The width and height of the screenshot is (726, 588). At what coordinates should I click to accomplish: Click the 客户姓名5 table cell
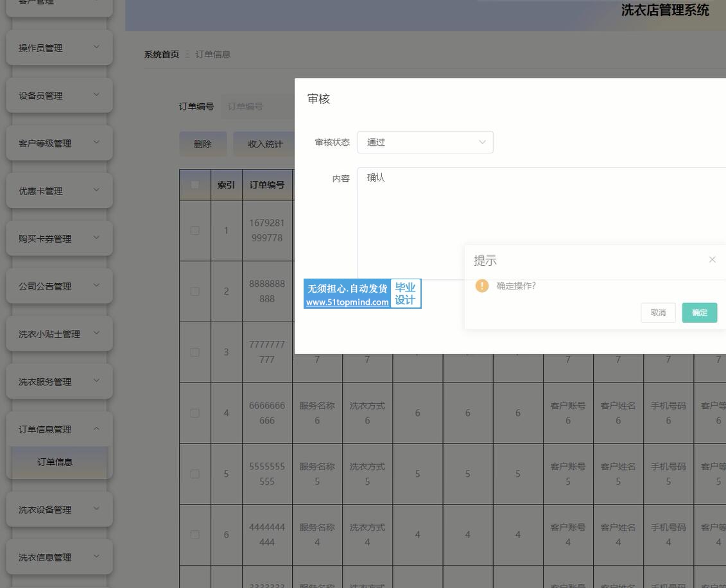tap(618, 474)
